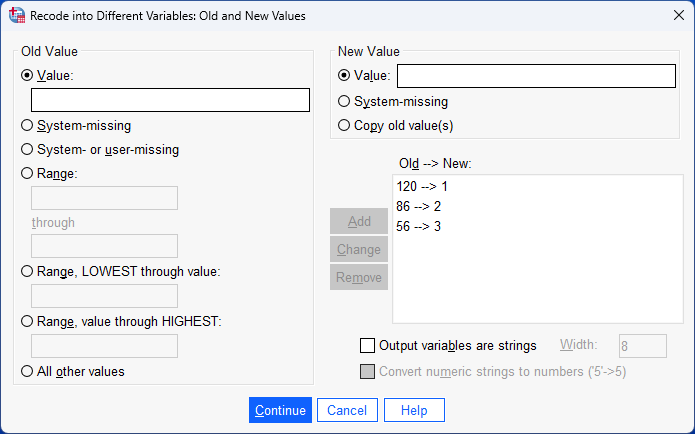Choose System- or user-missing option
Image resolution: width=695 pixels, height=434 pixels.
[x=28, y=150]
